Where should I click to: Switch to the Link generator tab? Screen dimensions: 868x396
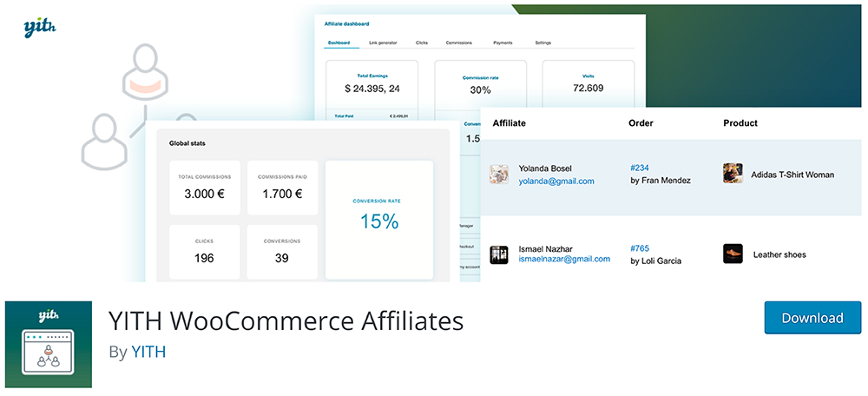383,43
